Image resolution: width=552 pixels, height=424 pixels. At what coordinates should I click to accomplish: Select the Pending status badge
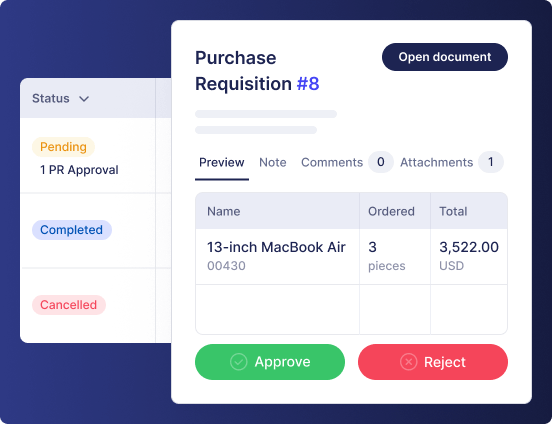63,147
